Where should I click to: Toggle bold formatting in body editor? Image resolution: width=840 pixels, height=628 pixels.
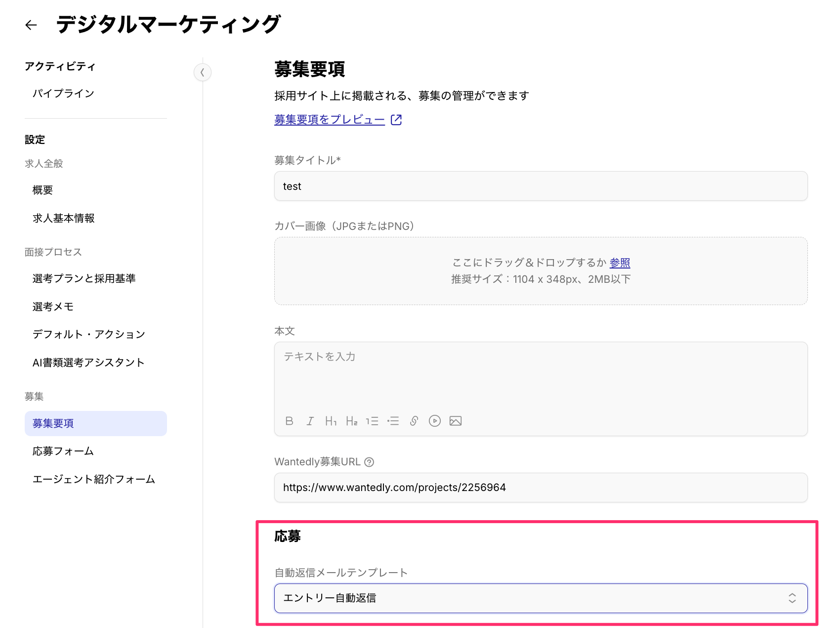290,421
